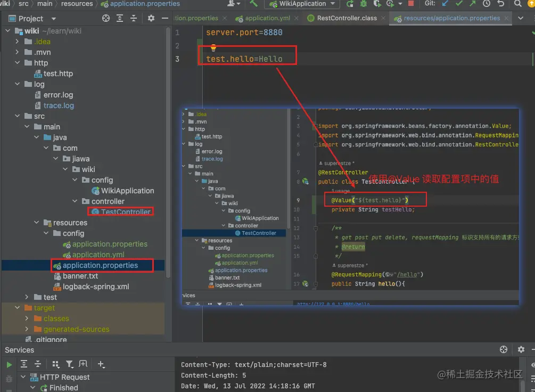Select banner.txt in the Project tree
Image resolution: width=535 pixels, height=392 pixels.
tap(76, 276)
